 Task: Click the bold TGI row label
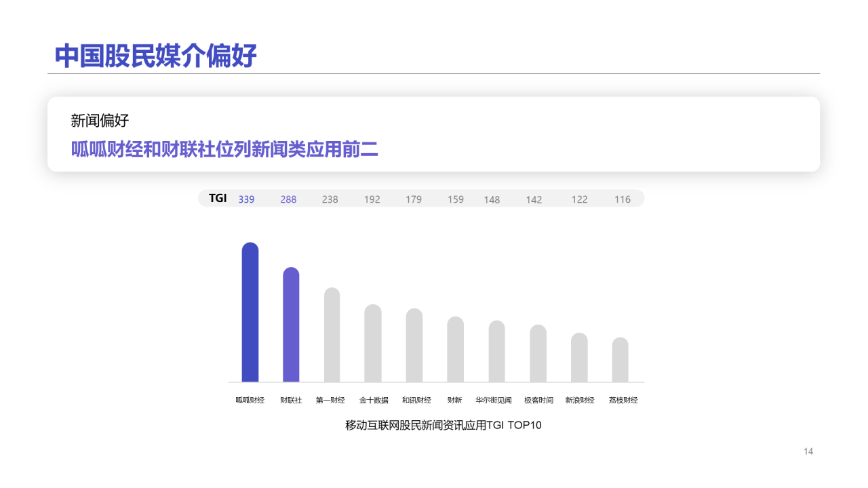[x=218, y=199]
